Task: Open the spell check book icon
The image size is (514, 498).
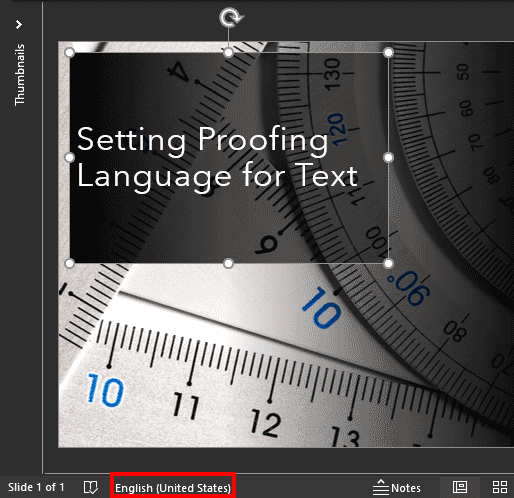Action: click(90, 487)
